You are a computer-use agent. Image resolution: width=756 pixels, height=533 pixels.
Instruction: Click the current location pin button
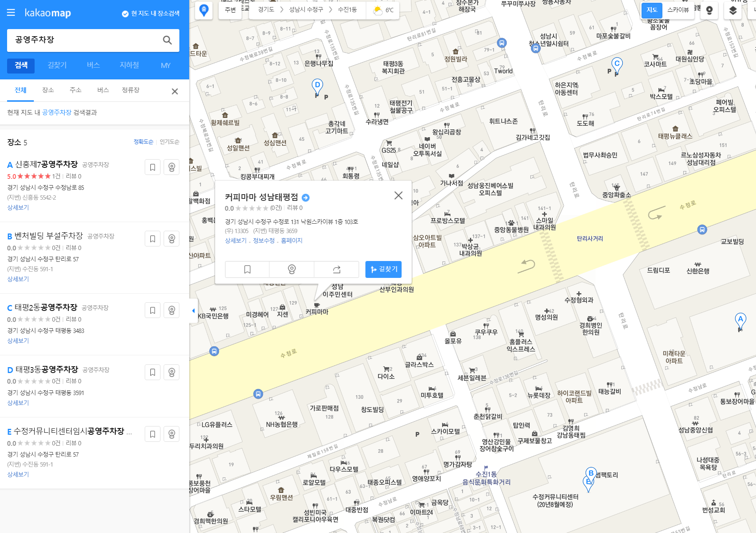click(204, 10)
